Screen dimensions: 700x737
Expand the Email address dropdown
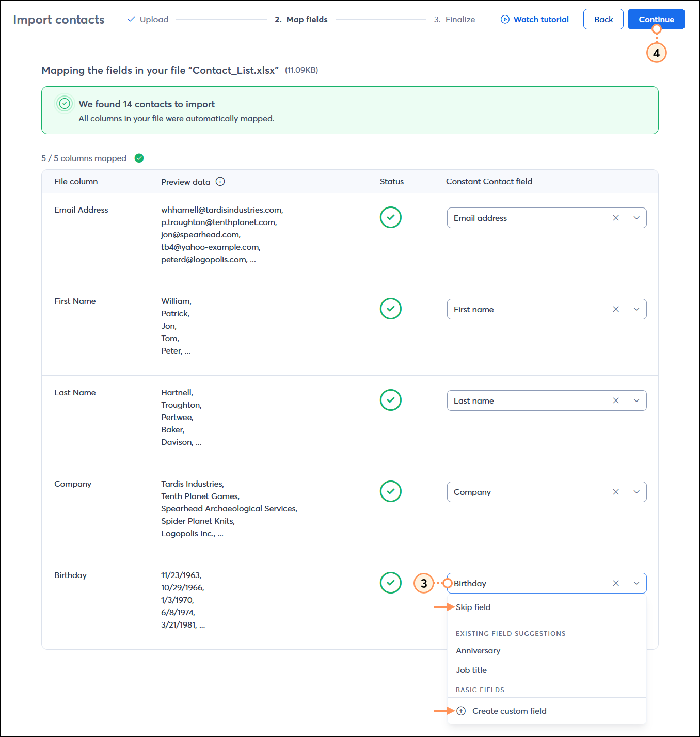point(637,218)
